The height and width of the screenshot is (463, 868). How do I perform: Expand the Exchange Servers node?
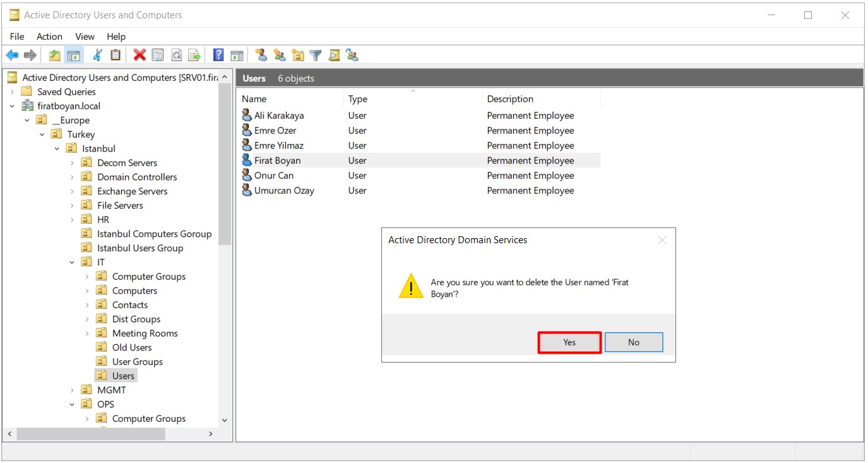pos(72,191)
